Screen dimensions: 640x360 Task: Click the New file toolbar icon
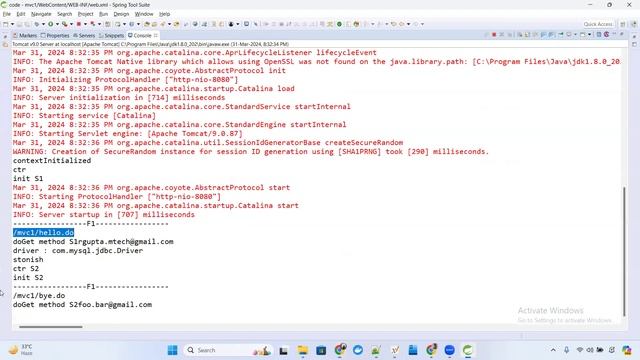(x=5, y=24)
